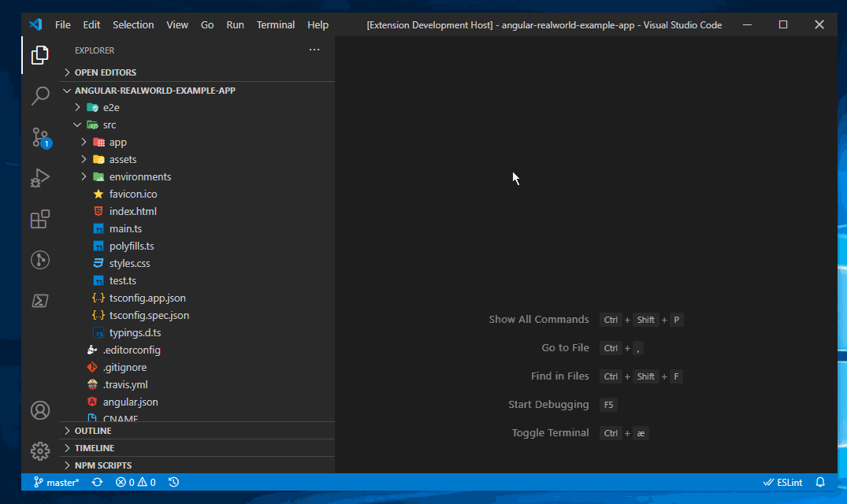Open the Extensions view
This screenshot has width=847, height=504.
click(40, 219)
